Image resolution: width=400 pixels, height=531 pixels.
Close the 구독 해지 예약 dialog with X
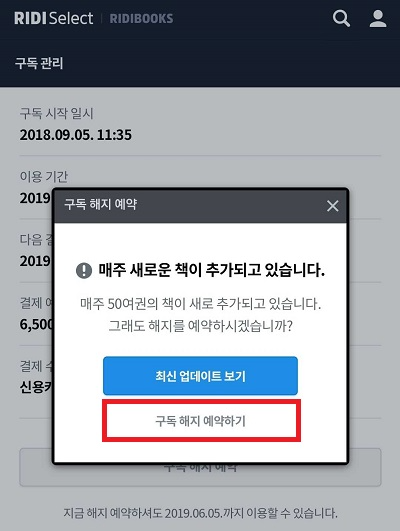pyautogui.click(x=333, y=206)
